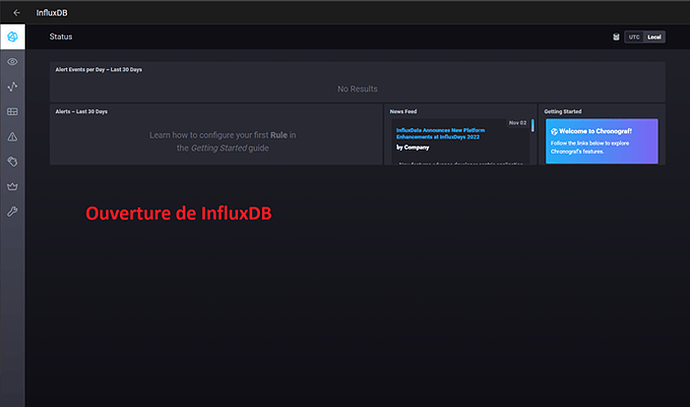Click the 'Alerts – Last 30 Days' heading
690x407 pixels.
click(x=81, y=111)
